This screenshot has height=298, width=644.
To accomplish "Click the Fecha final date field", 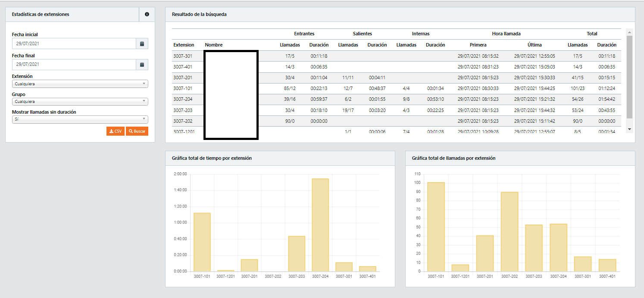I will tap(74, 65).
